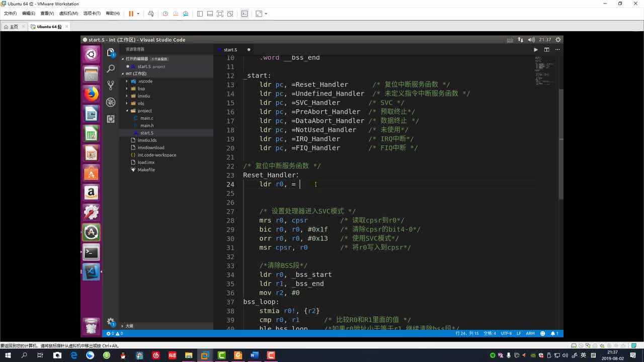Open Files manager in Ubuntu dock

pos(91,74)
